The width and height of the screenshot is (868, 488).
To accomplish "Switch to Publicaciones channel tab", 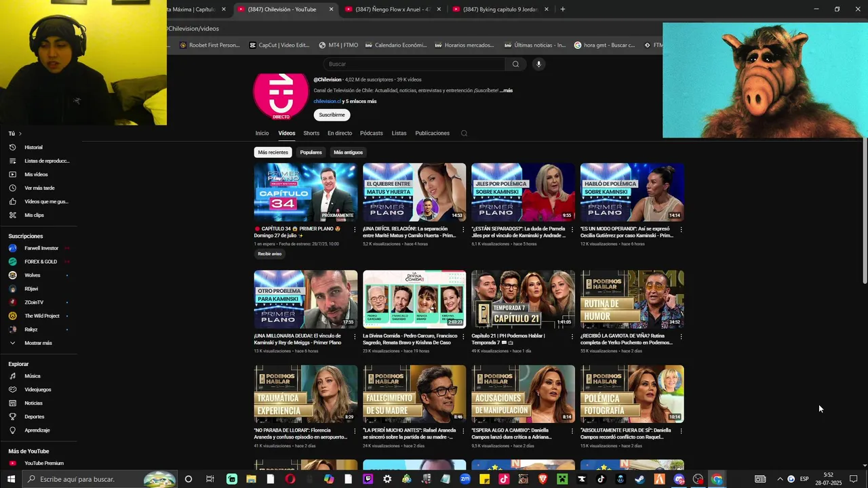I will click(x=432, y=134).
